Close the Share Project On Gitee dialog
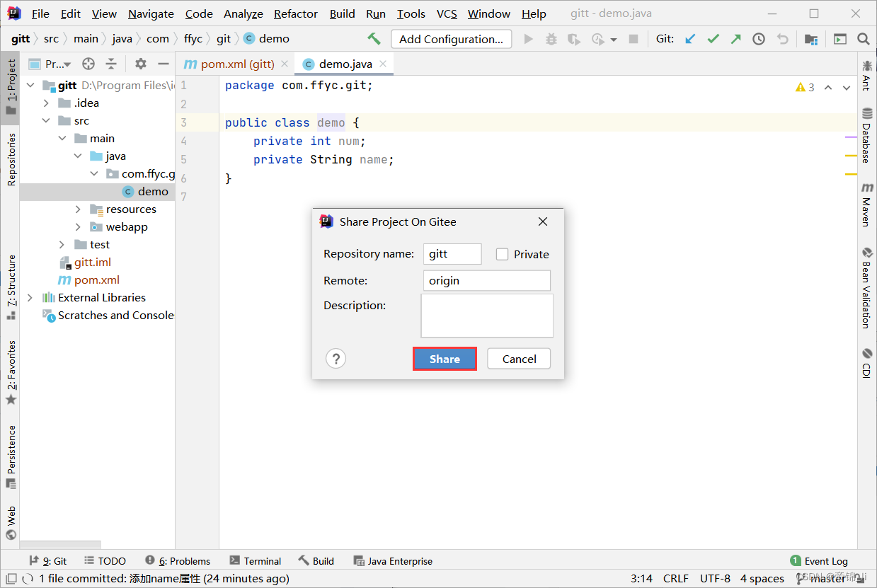Viewport: 877px width, 588px height. point(543,221)
